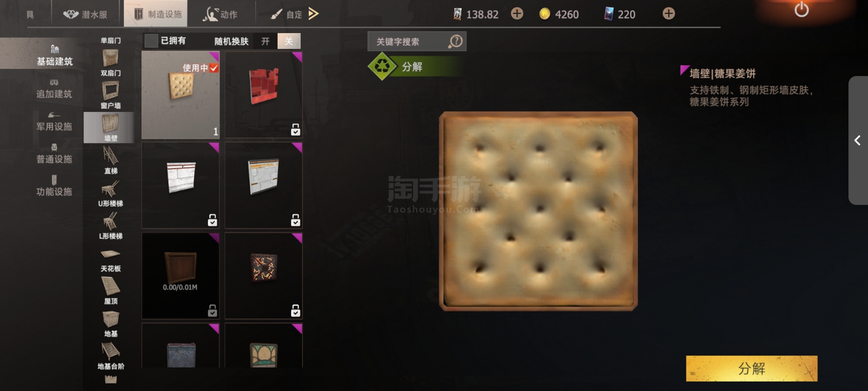Viewport: 868px width, 391px height.
Task: Expand the side panel with left chevron
Action: point(858,140)
